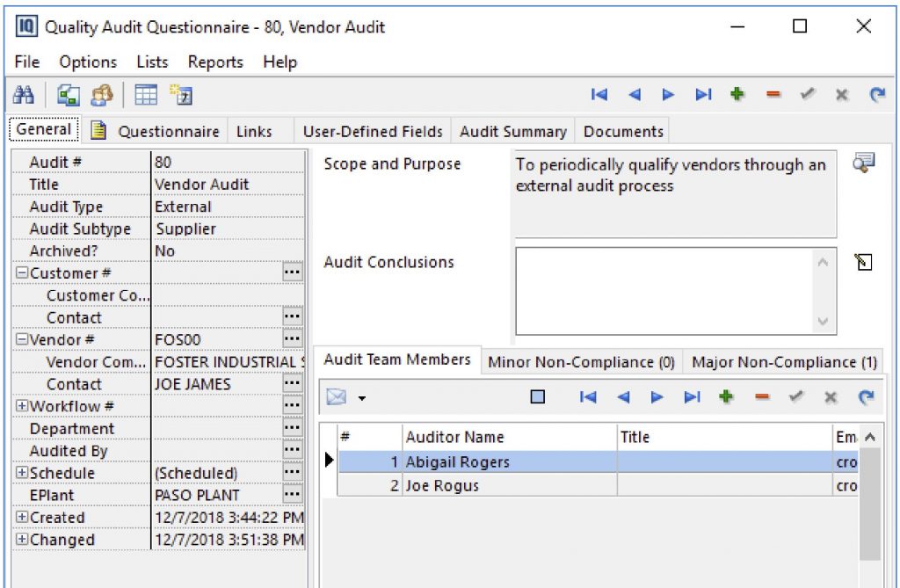The width and height of the screenshot is (900, 588).
Task: Go to last record using top navigator
Action: tap(703, 95)
